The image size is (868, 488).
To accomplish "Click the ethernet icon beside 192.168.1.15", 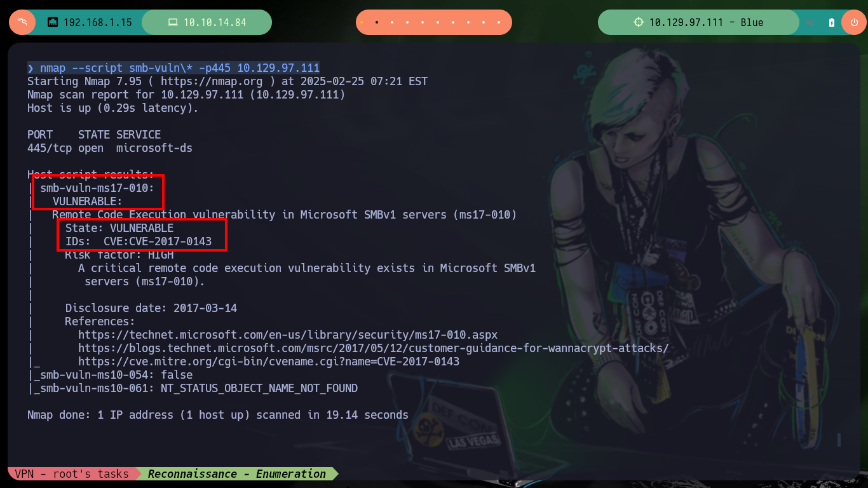I will pos(53,22).
